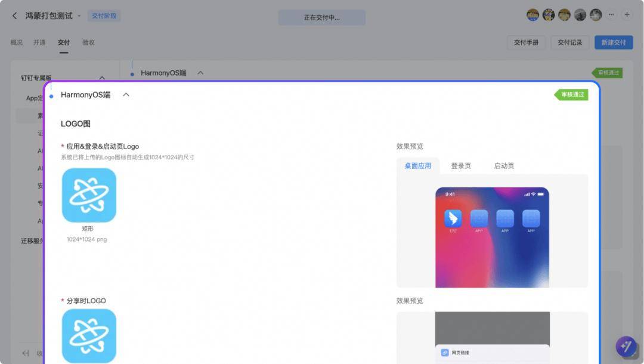Open the third member avatar
This screenshot has height=364, width=644.
[x=564, y=15]
